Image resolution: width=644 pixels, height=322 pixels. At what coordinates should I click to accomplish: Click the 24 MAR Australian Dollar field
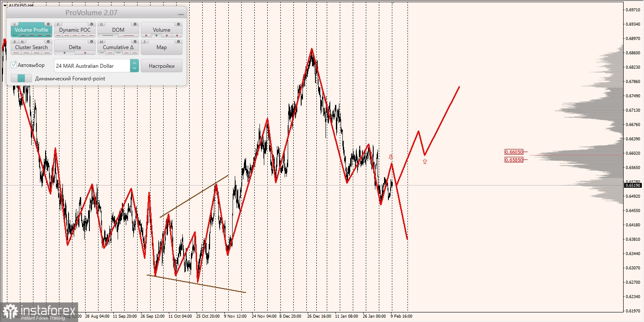92,66
